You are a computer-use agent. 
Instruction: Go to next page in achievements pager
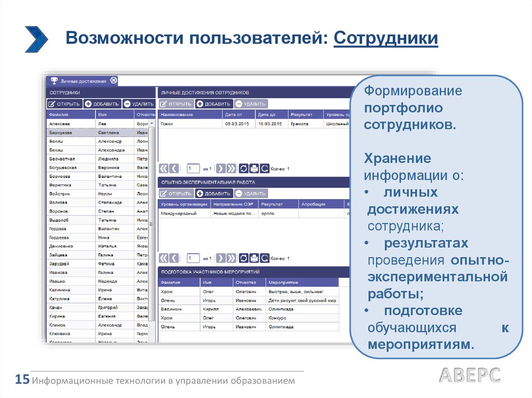(x=220, y=169)
